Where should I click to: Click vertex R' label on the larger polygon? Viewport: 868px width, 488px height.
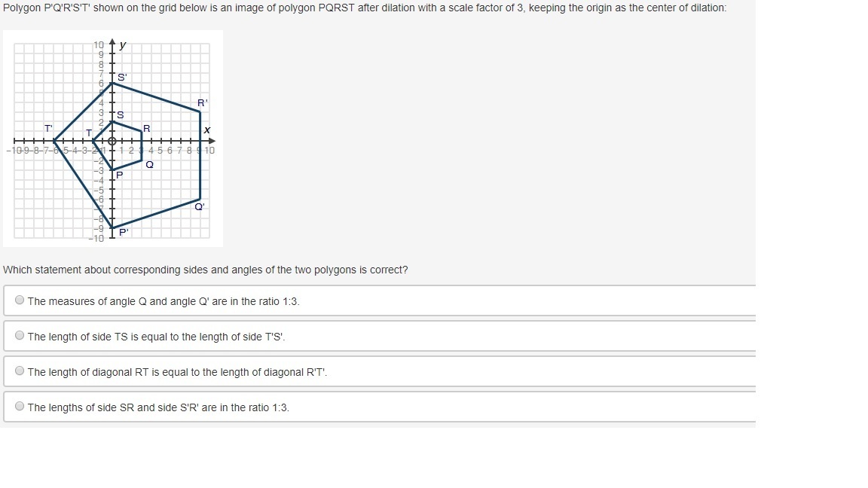(x=202, y=102)
